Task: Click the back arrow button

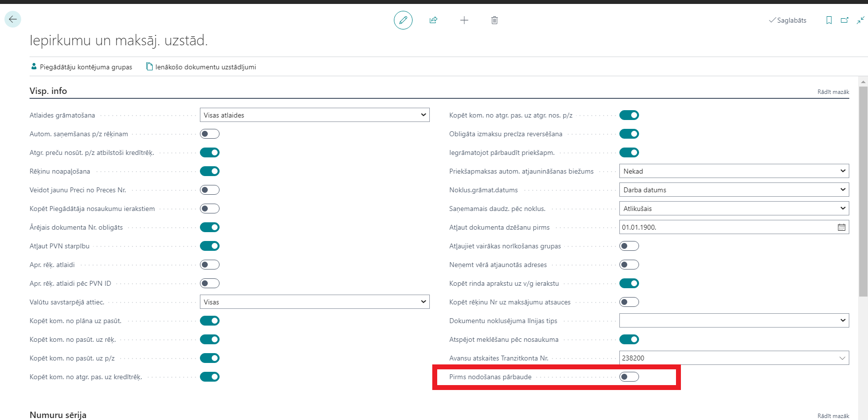Action: (x=13, y=19)
